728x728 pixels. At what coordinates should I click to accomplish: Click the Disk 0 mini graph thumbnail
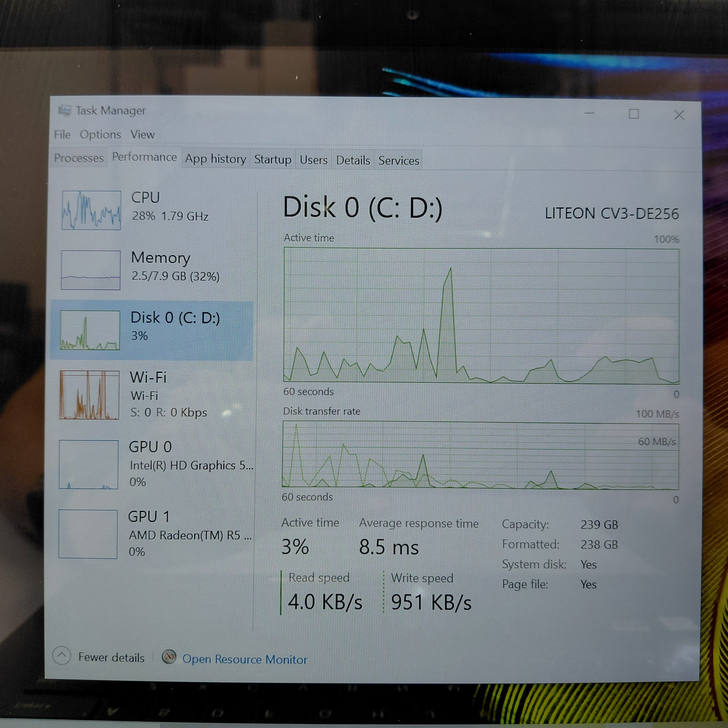point(90,330)
